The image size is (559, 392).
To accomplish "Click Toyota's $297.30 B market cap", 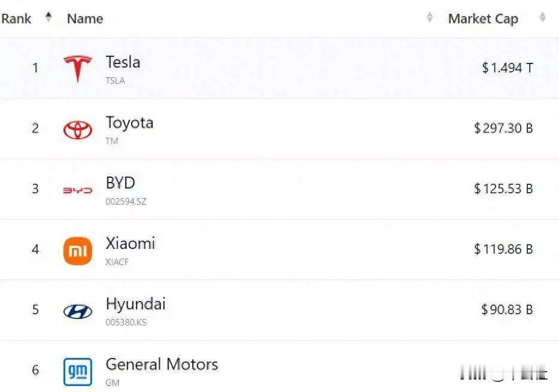I will click(503, 128).
